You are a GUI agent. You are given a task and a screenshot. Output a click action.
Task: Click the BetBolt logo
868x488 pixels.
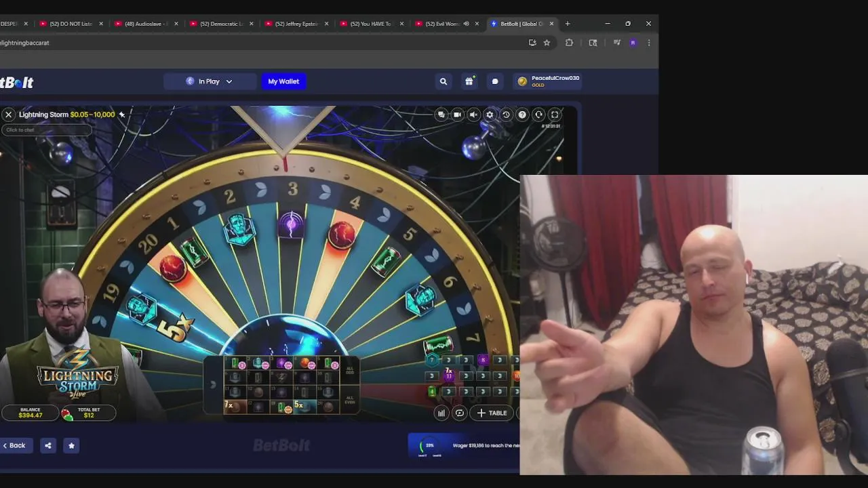[x=17, y=82]
